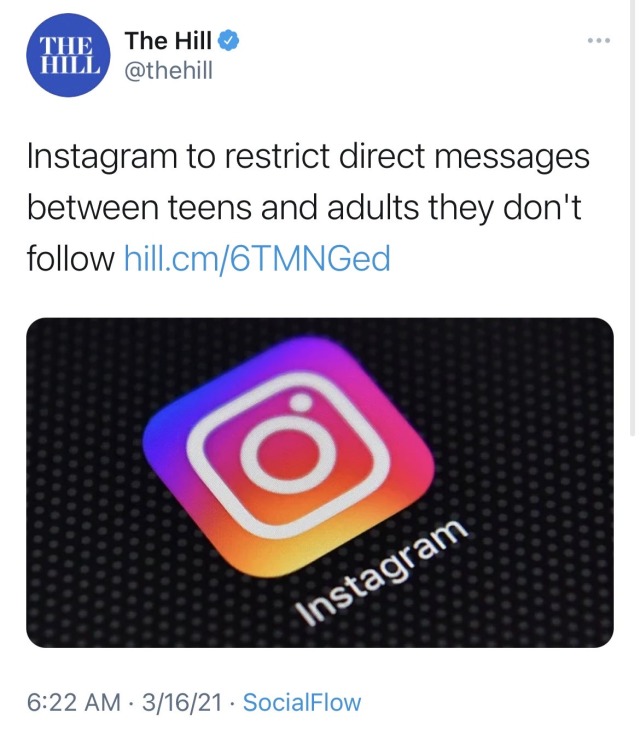The image size is (640, 731).
Task: Click the word 'follow' in tweet
Action: coord(70,258)
